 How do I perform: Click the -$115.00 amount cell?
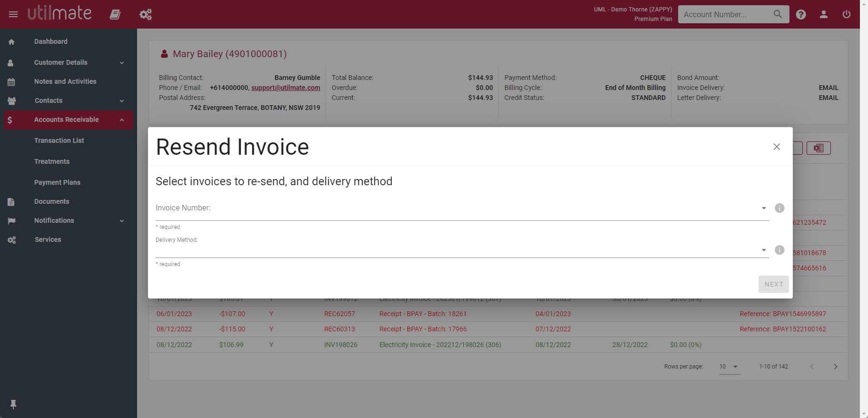point(232,329)
